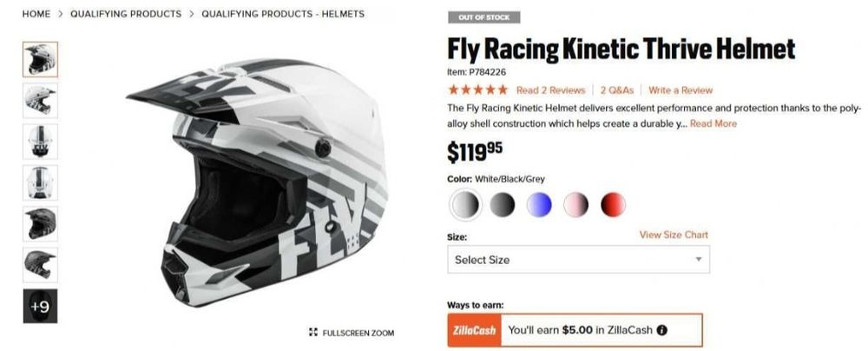Select the first helmet side-view thumbnail
Image resolution: width=868 pixels, height=351 pixels.
click(x=40, y=59)
